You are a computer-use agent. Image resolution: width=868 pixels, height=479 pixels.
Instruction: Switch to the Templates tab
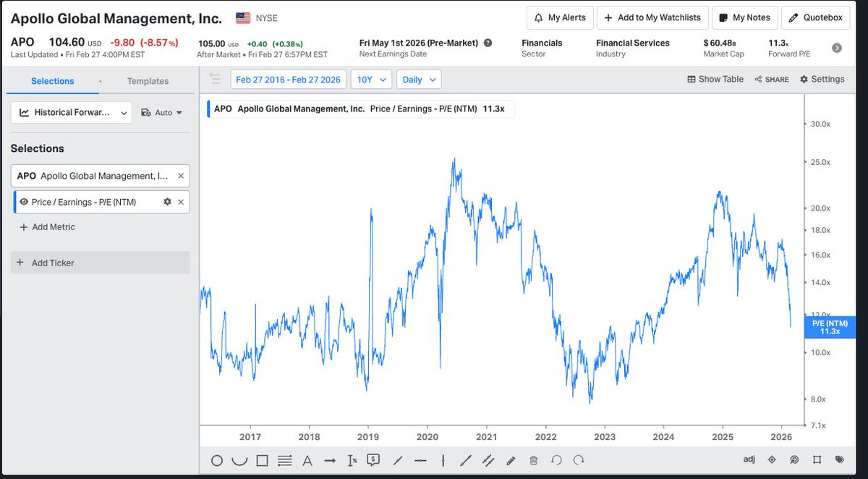[148, 81]
